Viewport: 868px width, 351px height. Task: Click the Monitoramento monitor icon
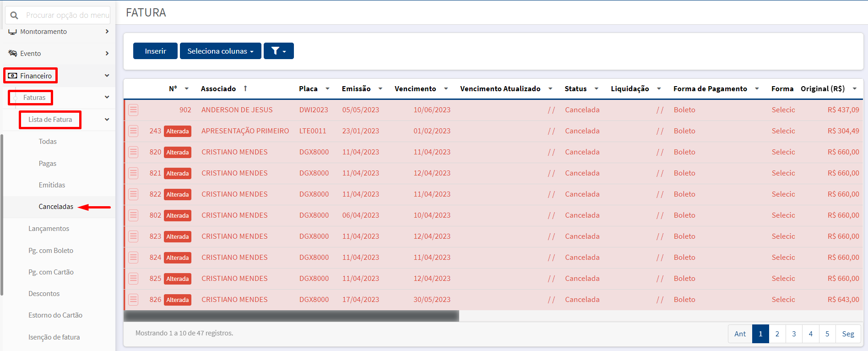(12, 32)
